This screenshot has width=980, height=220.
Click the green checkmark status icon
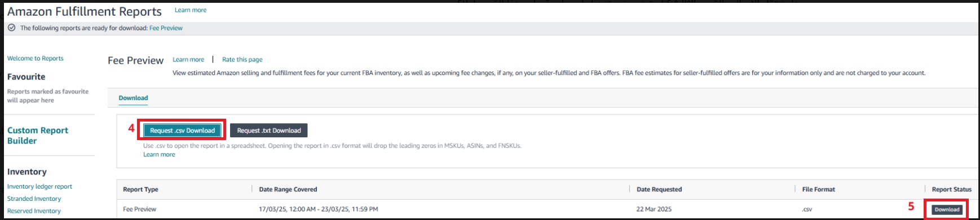pos(11,28)
